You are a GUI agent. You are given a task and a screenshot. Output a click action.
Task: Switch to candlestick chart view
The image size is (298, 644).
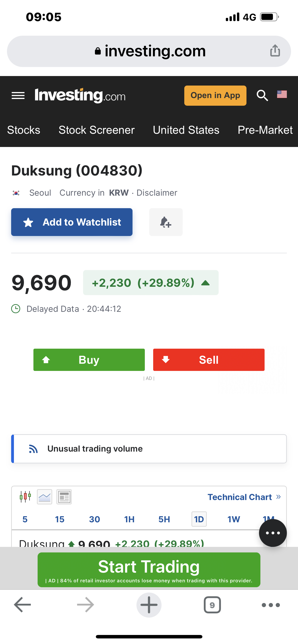coord(25,497)
